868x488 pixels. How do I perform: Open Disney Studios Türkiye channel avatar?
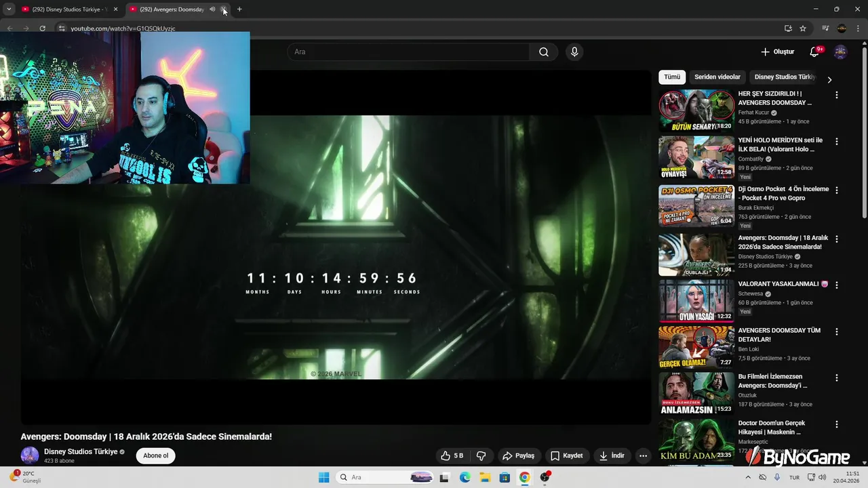(x=30, y=455)
